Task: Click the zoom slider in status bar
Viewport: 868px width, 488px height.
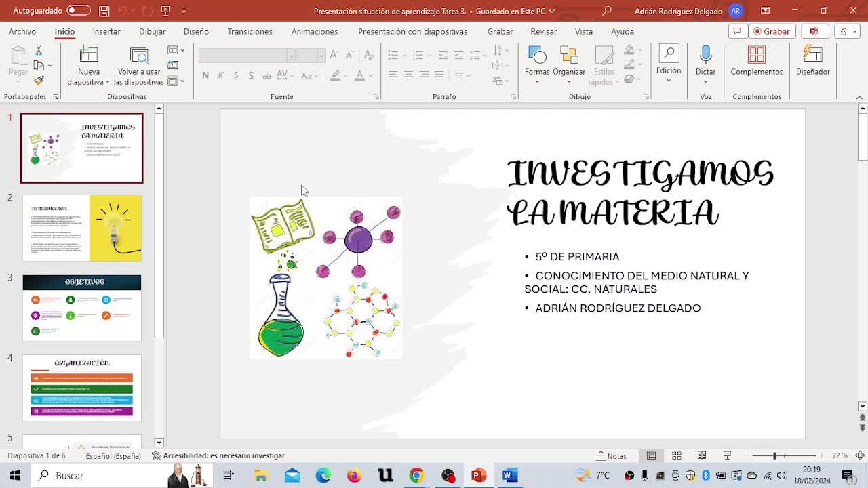Action: tap(775, 455)
